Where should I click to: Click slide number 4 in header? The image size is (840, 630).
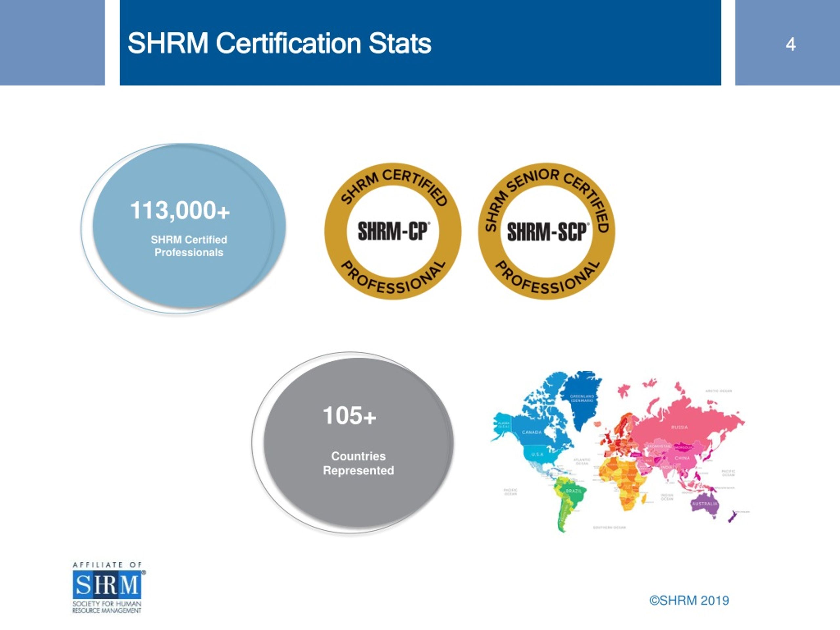tap(791, 45)
